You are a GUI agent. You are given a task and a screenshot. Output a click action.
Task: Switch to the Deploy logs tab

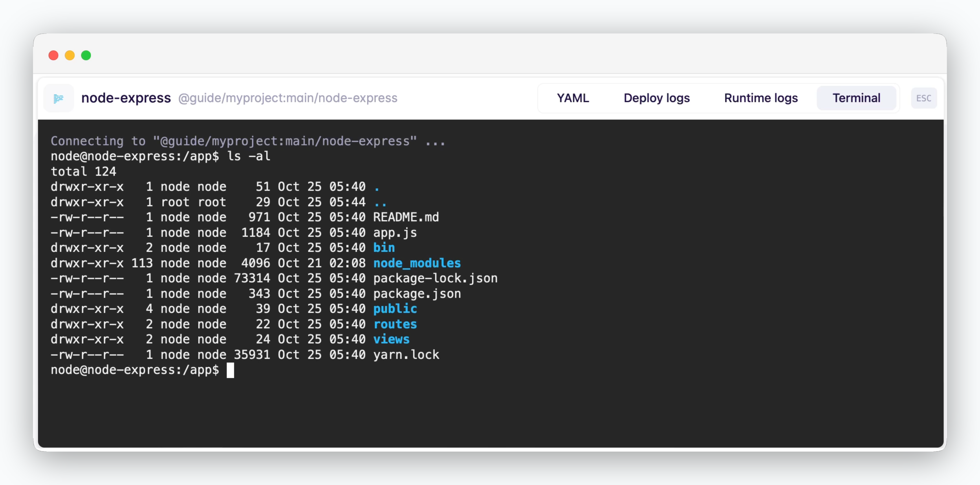(656, 98)
